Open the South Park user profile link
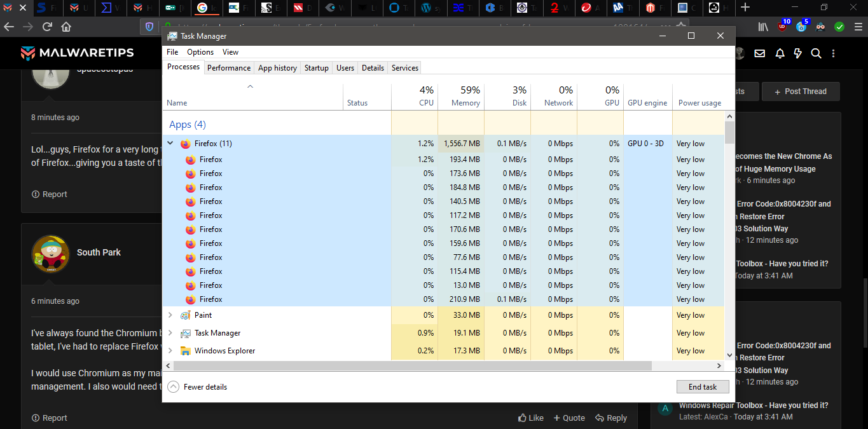 click(x=99, y=252)
